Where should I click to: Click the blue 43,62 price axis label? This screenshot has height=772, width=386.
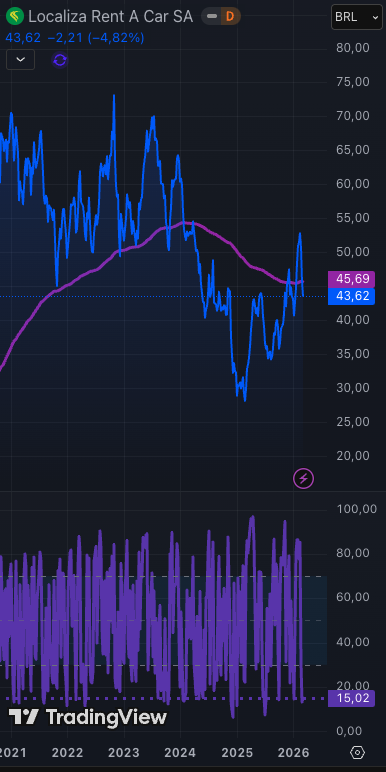coord(352,296)
